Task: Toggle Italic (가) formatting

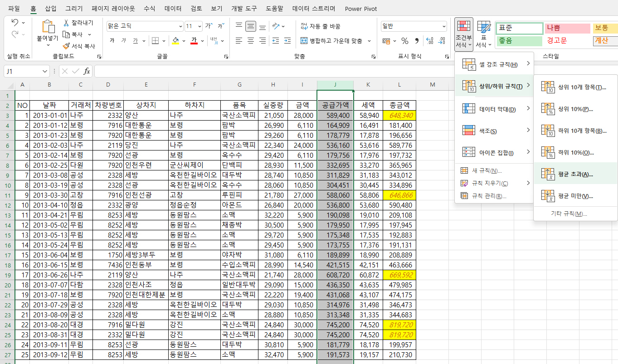Action: pyautogui.click(x=124, y=41)
